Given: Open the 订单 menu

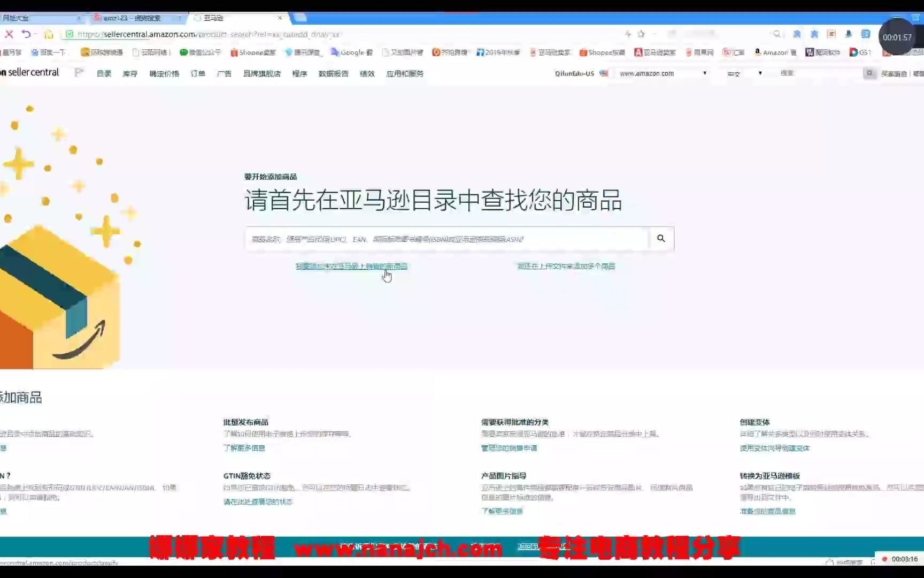Looking at the screenshot, I should 198,73.
